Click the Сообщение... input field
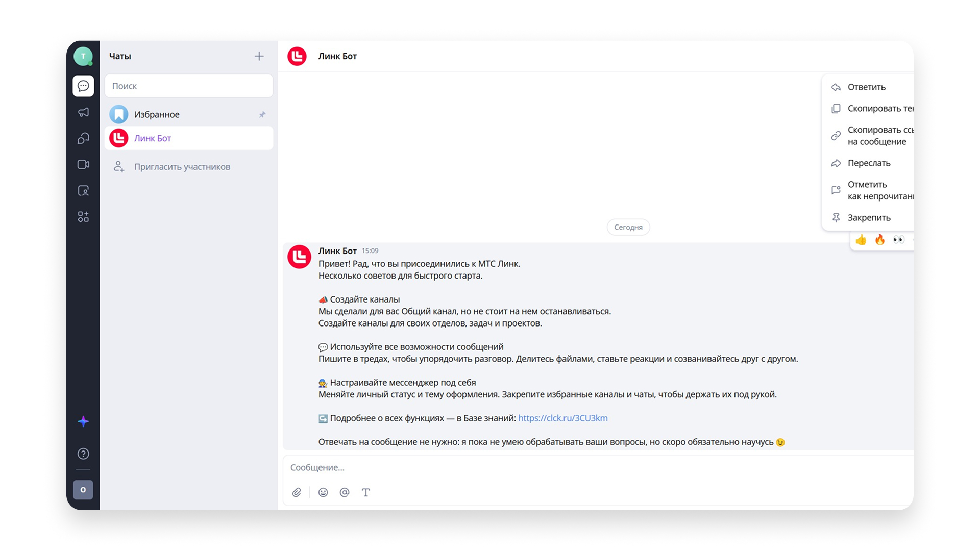Image resolution: width=980 pixels, height=551 pixels. click(x=598, y=467)
